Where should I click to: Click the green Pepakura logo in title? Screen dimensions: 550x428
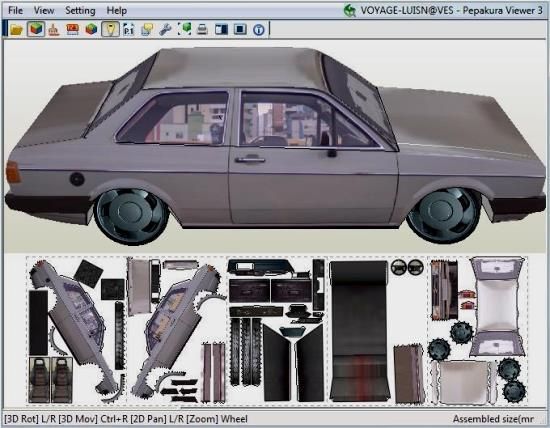(350, 11)
